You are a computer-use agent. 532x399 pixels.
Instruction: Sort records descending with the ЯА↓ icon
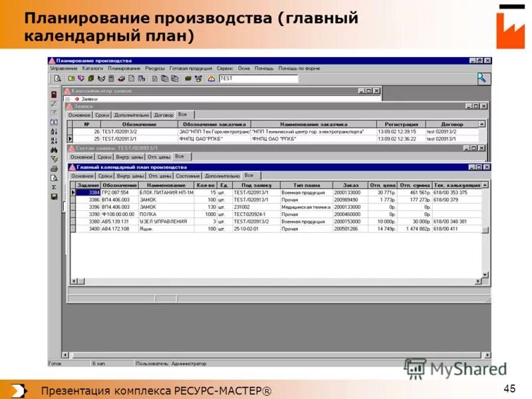tap(53, 139)
